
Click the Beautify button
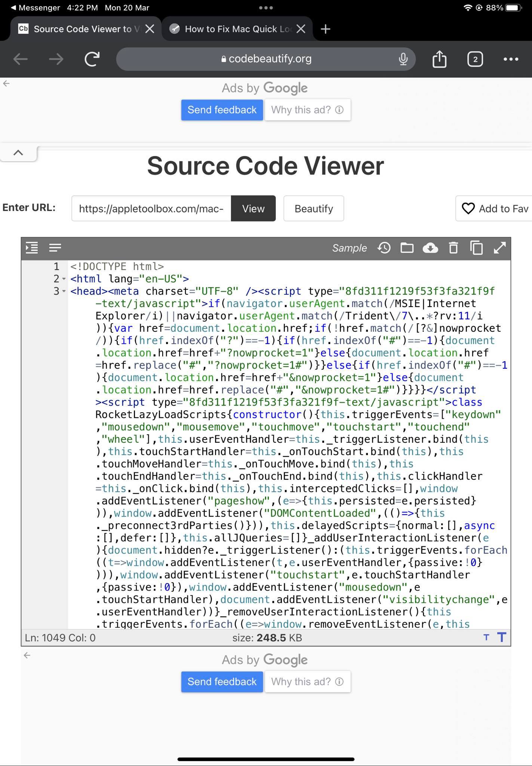coord(313,209)
